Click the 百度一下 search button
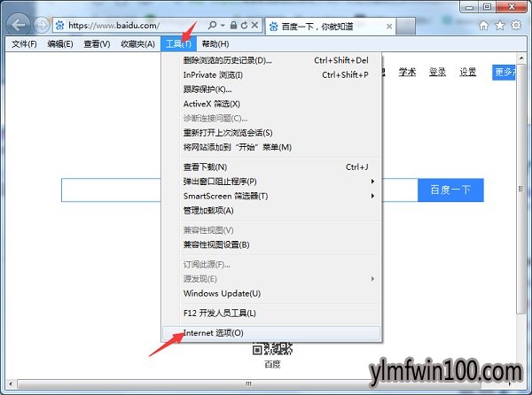 [x=450, y=190]
